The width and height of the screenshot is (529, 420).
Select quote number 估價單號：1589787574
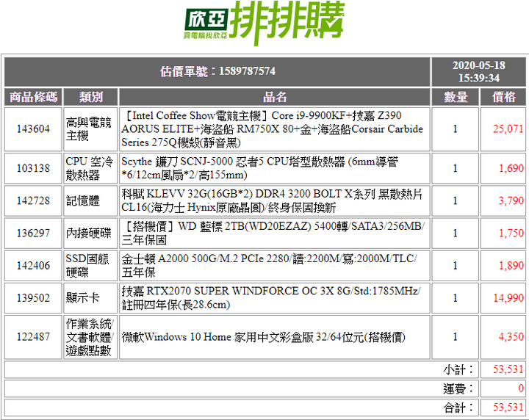coord(217,71)
